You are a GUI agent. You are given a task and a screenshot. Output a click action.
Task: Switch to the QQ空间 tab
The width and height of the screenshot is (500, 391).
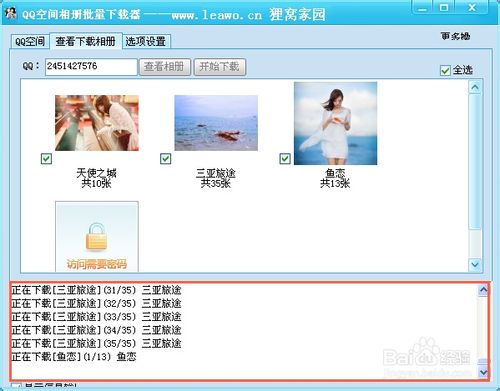(x=30, y=42)
